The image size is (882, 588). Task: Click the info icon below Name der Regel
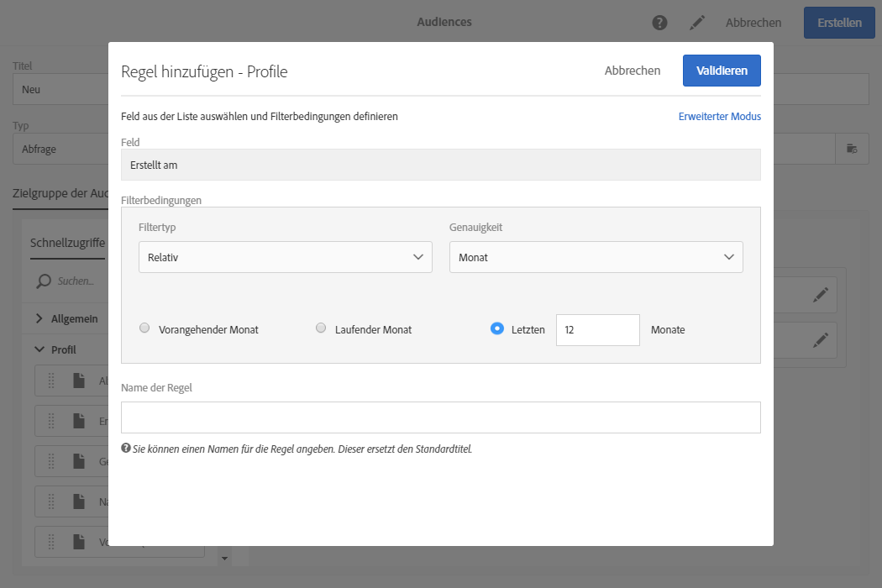[126, 449]
